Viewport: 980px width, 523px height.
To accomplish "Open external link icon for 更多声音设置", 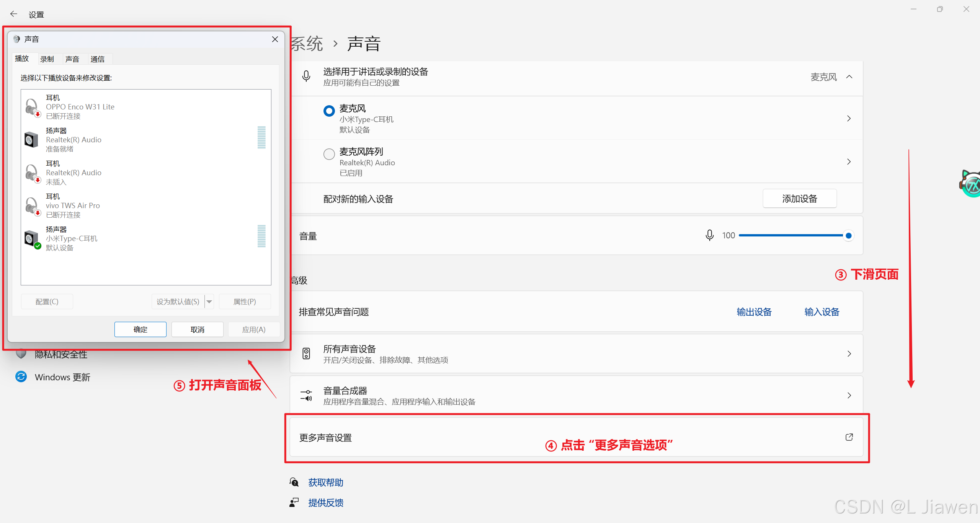I will (849, 437).
